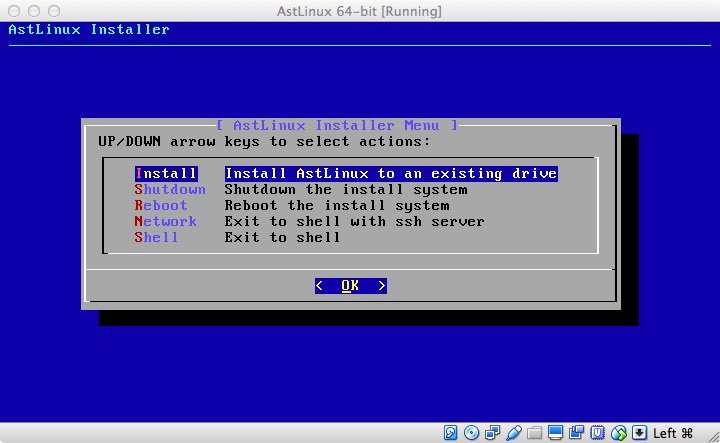This screenshot has width=720, height=443.
Task: Open the video capture overlapping screens icon
Action: 576,432
